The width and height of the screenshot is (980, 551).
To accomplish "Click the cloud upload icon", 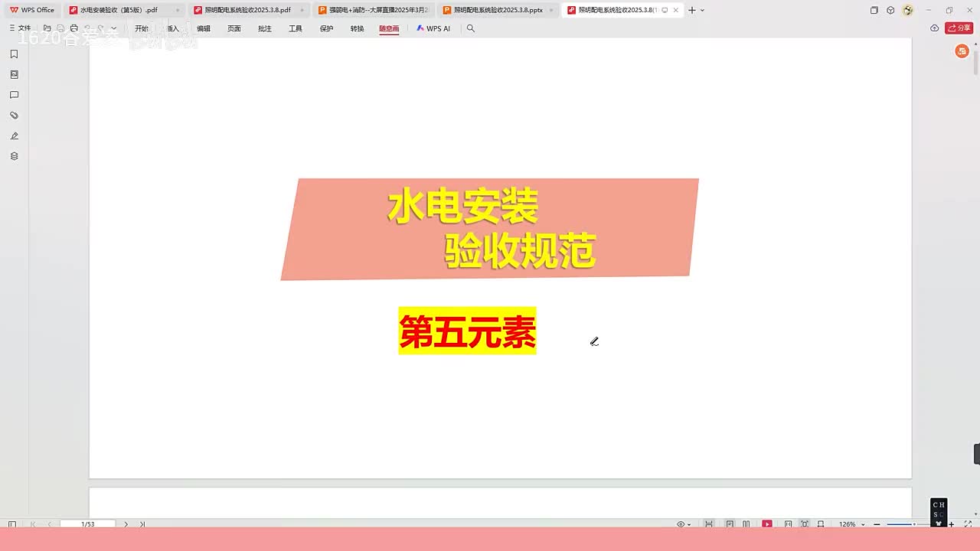I will click(934, 28).
